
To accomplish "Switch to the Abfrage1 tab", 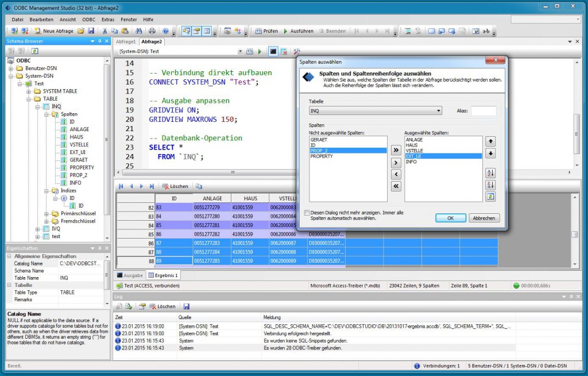I will click(126, 42).
